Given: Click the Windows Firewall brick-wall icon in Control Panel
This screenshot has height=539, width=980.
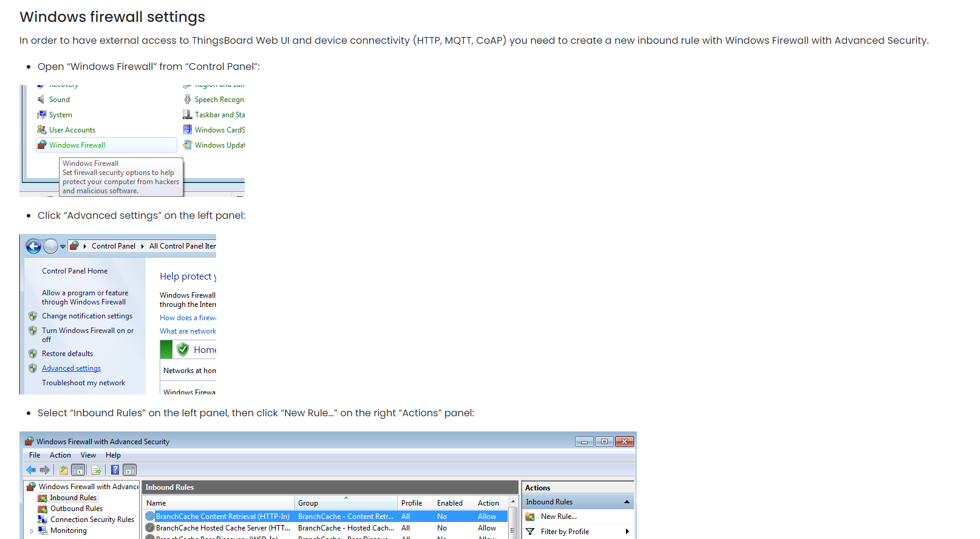Looking at the screenshot, I should click(41, 145).
